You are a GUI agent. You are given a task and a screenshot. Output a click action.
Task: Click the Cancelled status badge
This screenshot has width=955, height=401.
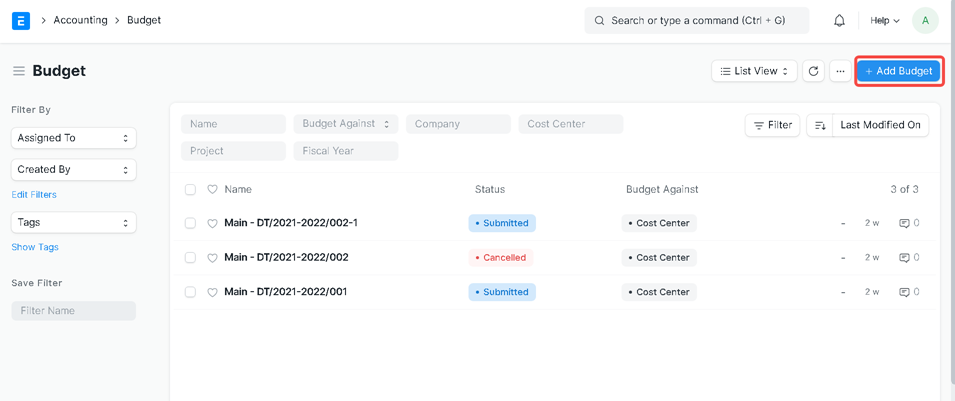point(501,258)
